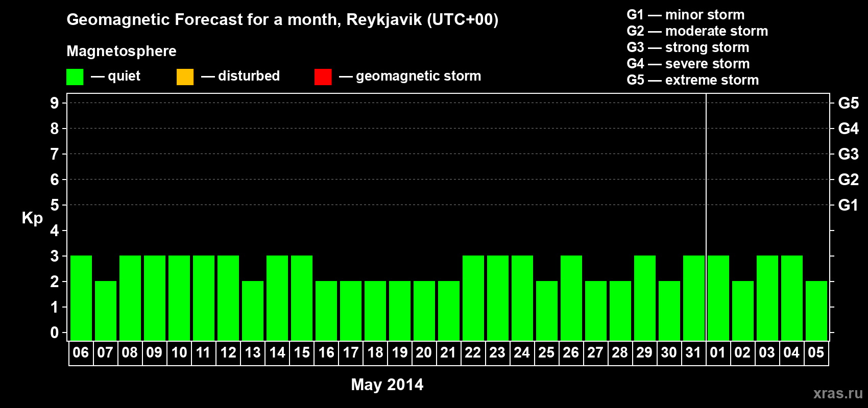The width and height of the screenshot is (868, 408).
Task: Click the bar for day 25
Action: click(547, 311)
